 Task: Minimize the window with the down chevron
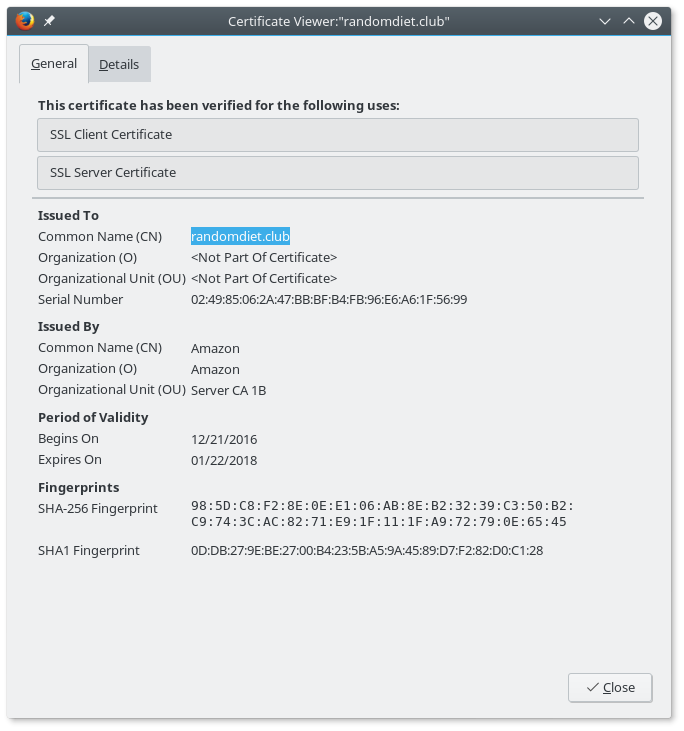click(x=605, y=21)
